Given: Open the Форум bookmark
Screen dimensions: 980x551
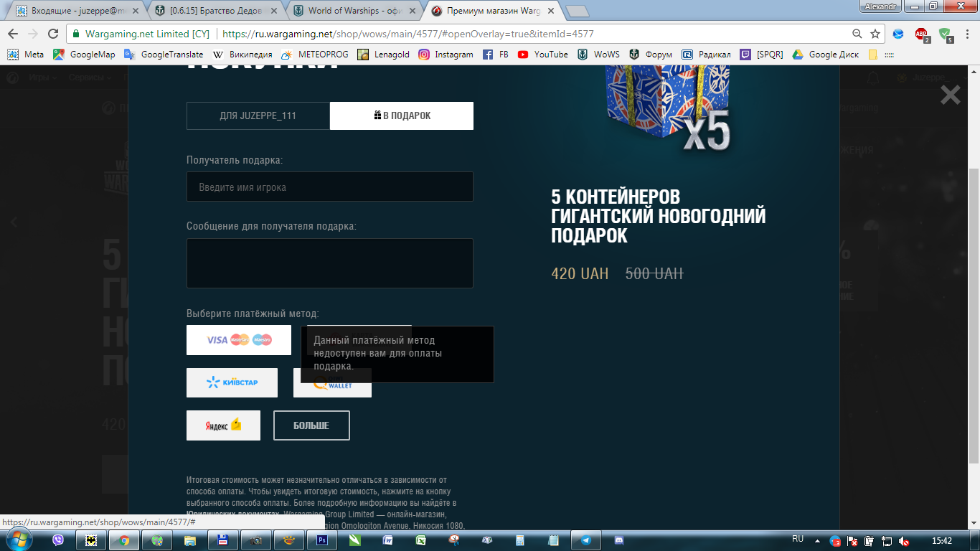Looking at the screenshot, I should click(651, 55).
